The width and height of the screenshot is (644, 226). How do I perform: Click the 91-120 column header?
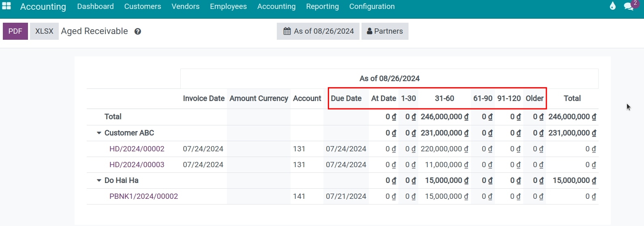click(x=509, y=99)
